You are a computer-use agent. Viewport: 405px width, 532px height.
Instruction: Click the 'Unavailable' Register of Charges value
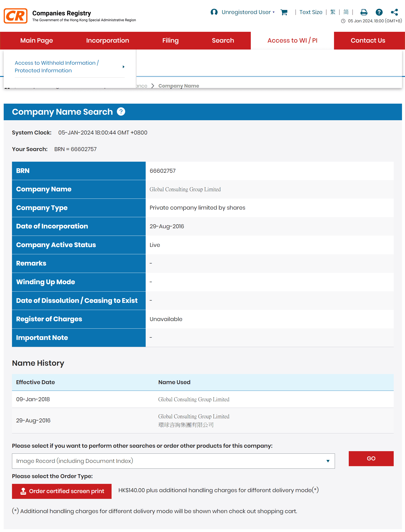pos(166,319)
